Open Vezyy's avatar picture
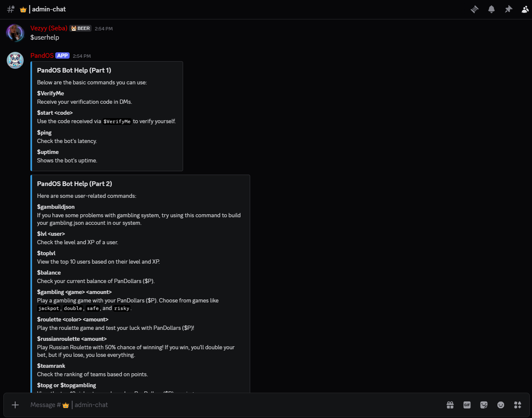Viewport: 532px width, 418px height. 15,33
